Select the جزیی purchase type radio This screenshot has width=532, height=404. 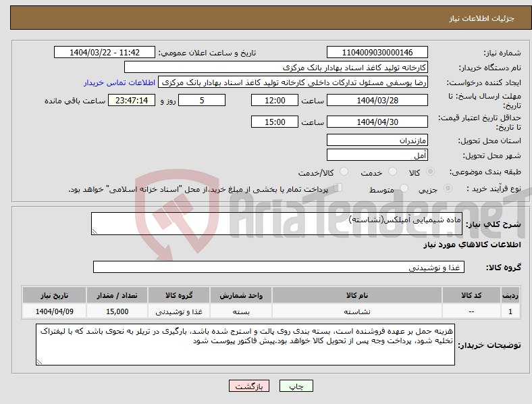click(448, 188)
